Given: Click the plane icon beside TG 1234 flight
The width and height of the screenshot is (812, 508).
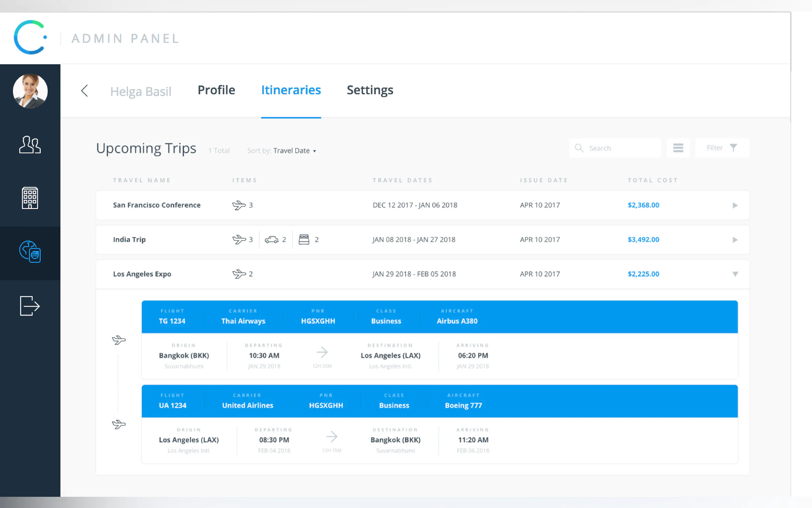Looking at the screenshot, I should point(119,340).
